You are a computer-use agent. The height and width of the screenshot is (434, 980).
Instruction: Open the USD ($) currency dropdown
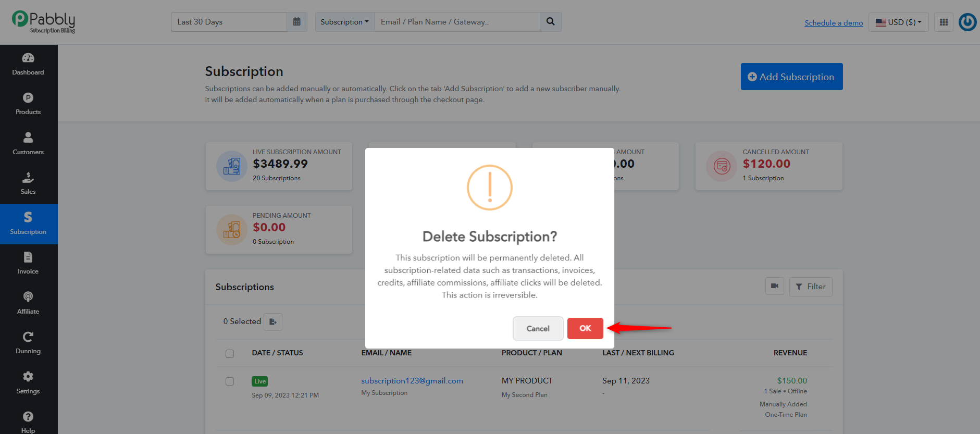pyautogui.click(x=899, y=22)
